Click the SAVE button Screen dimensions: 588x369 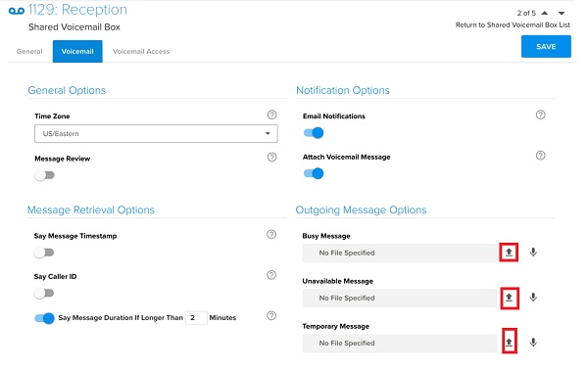point(546,46)
